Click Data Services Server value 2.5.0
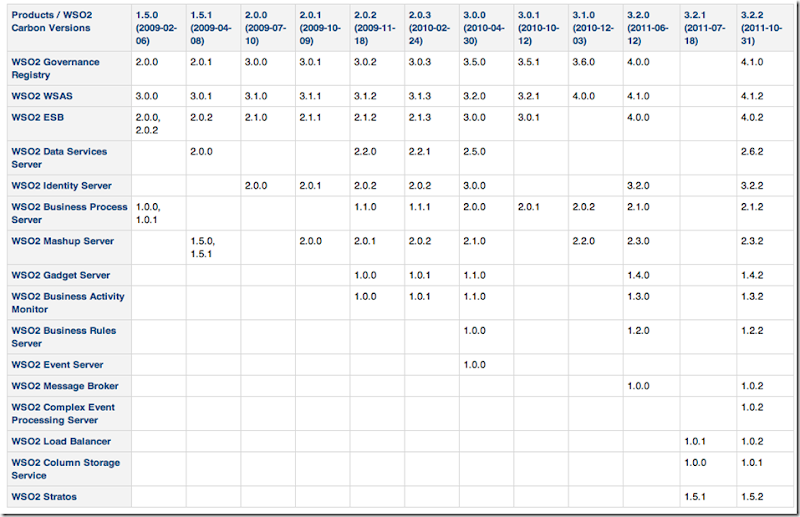This screenshot has width=800, height=517. pyautogui.click(x=474, y=152)
